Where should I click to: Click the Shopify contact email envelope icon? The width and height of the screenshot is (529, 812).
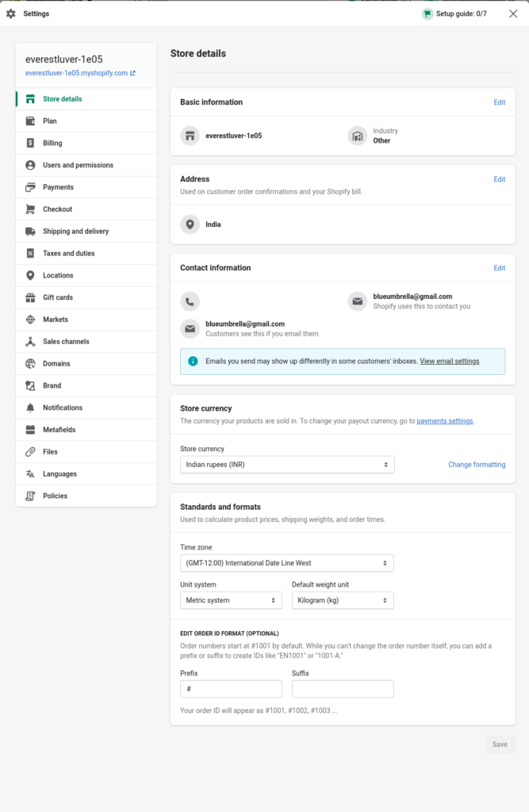click(358, 301)
